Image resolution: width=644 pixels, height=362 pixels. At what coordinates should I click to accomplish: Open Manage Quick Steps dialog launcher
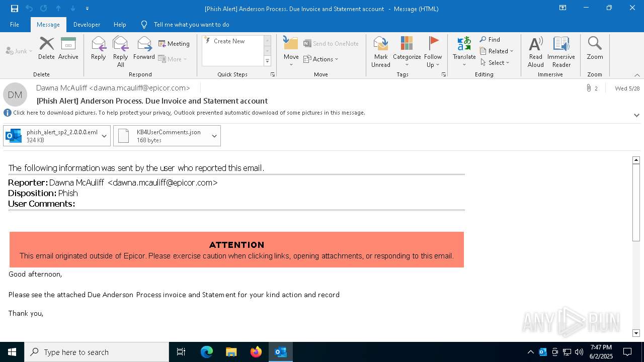[x=273, y=74]
